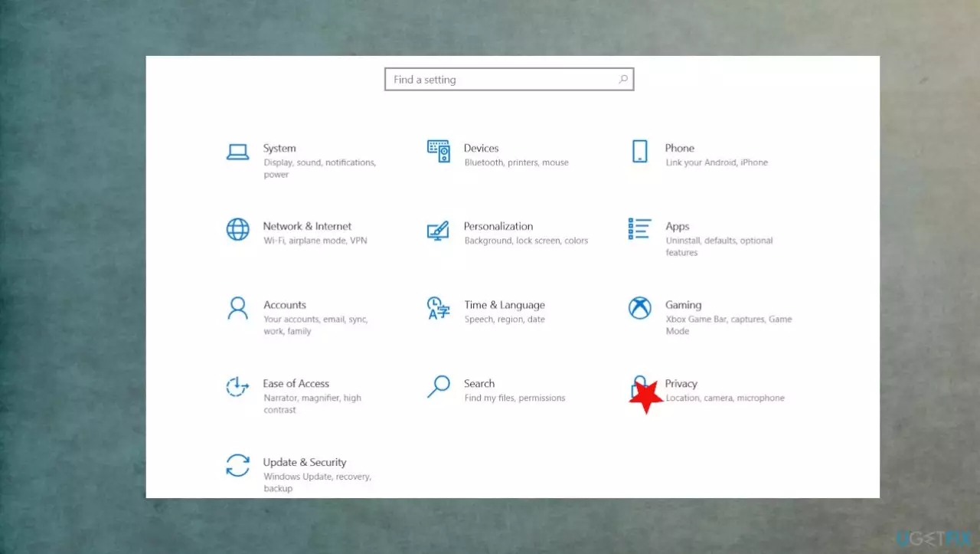Click 'Wi-Fi, airplane mode, VPN' text

315,241
